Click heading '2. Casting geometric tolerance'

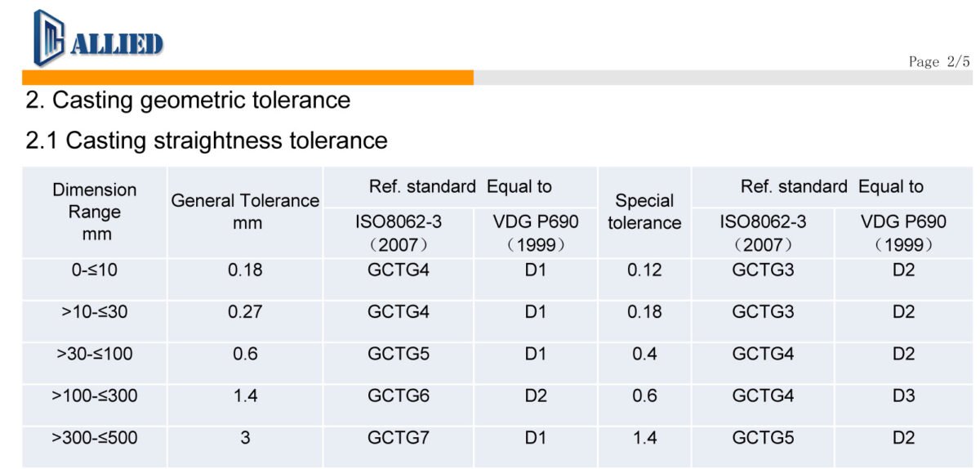pos(189,100)
